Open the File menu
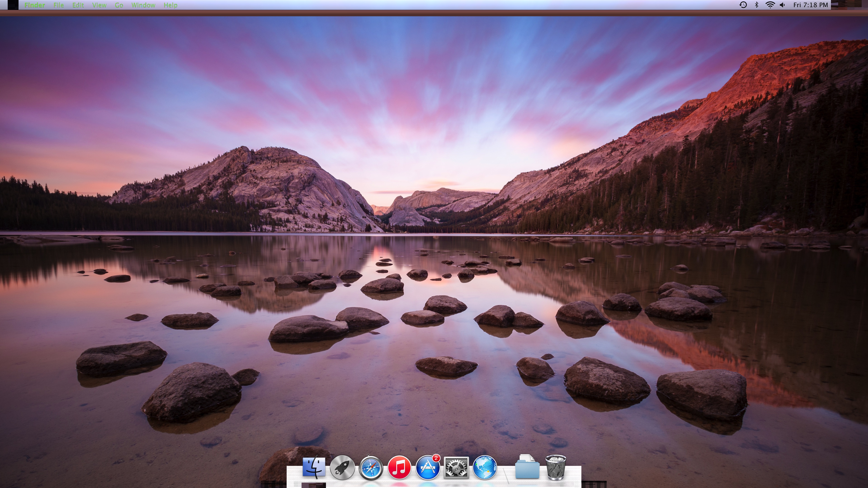Screen dimensions: 868x488 (59, 5)
